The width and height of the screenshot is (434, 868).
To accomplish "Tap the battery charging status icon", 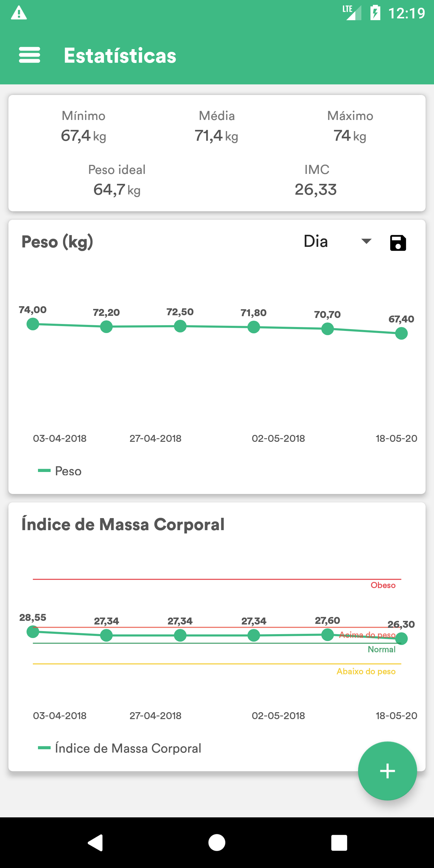I will [x=375, y=13].
